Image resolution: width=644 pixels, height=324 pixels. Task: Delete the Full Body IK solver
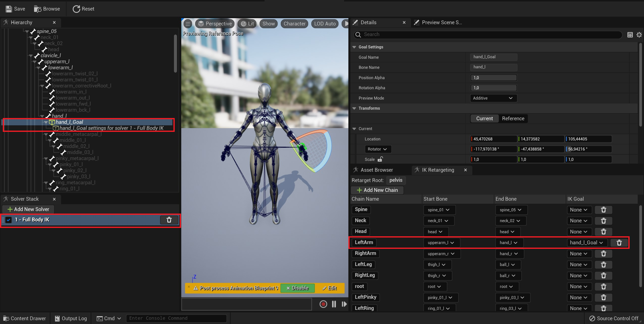169,220
